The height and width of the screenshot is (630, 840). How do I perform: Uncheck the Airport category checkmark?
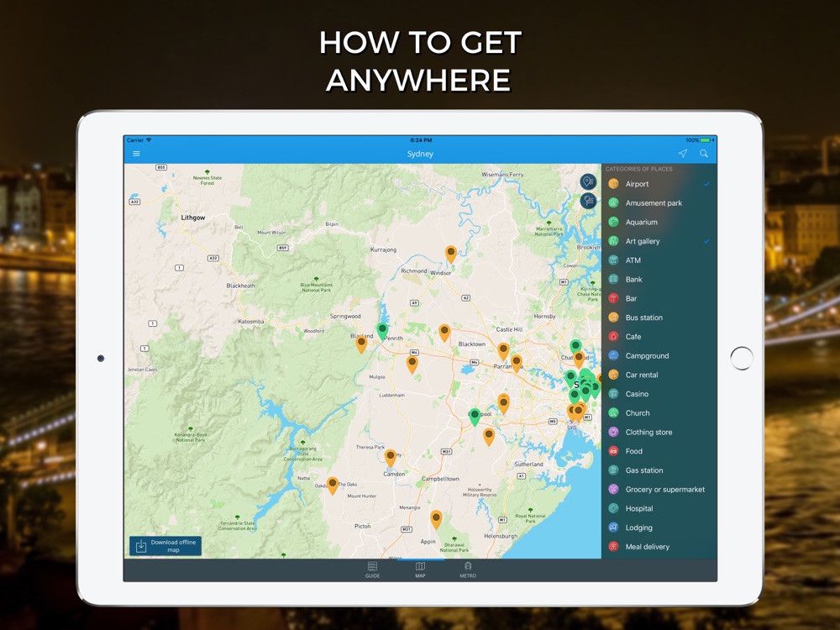pos(706,184)
